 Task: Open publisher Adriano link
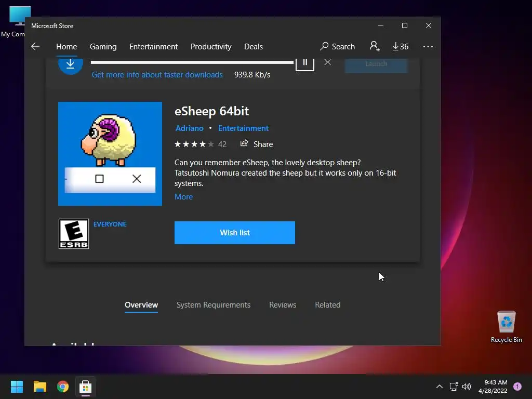[x=189, y=128]
